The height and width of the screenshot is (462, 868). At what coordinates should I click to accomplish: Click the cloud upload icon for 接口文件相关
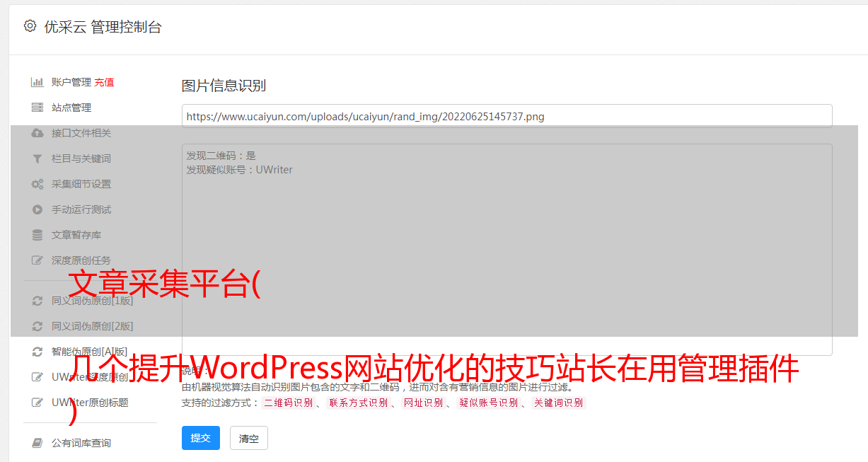pos(37,133)
